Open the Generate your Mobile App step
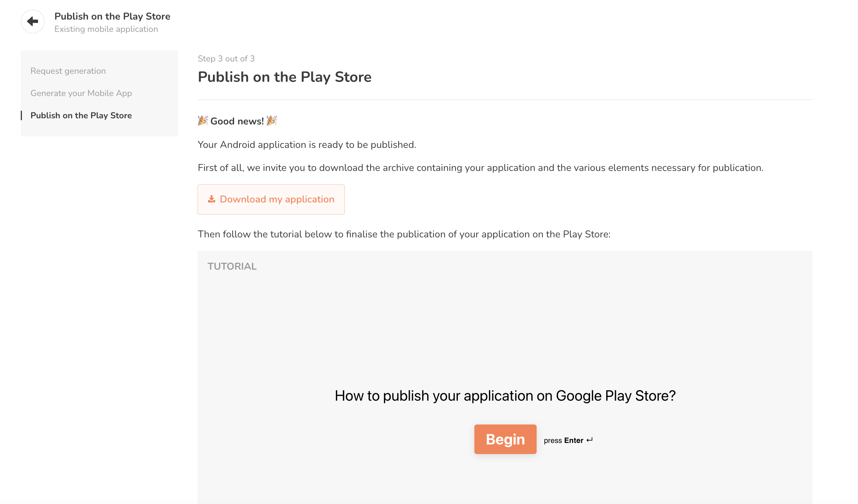This screenshot has height=504, width=858. tap(81, 93)
